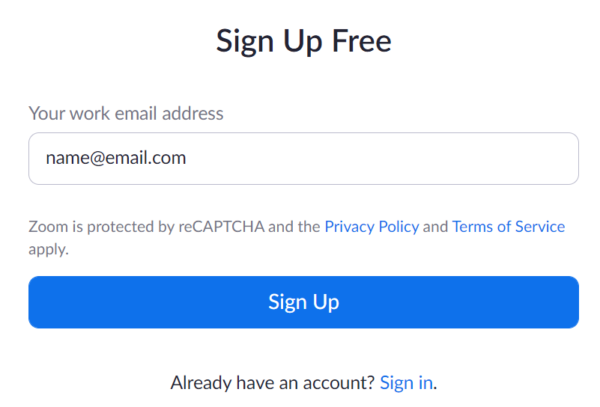Image resolution: width=600 pixels, height=407 pixels.
Task: Click the work email address input field
Action: pyautogui.click(x=303, y=158)
